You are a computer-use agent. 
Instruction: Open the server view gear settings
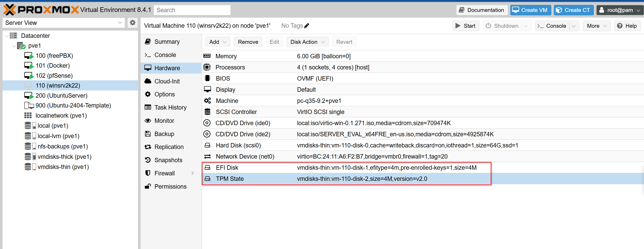click(133, 23)
